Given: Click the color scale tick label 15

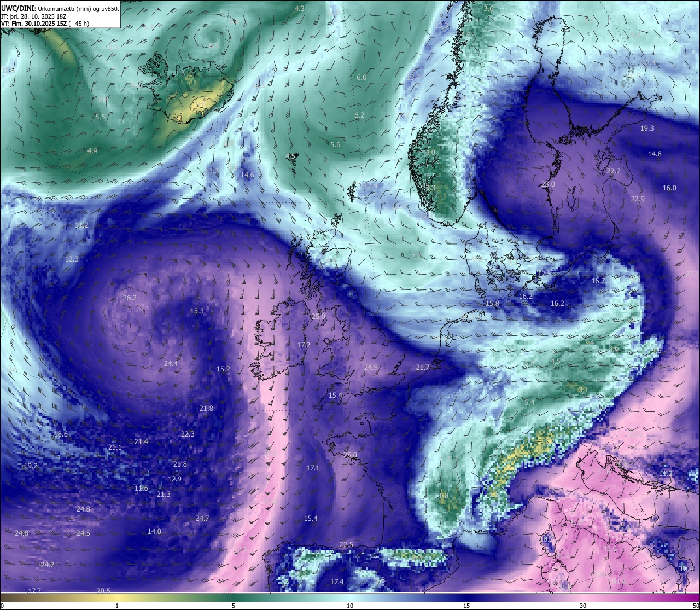Looking at the screenshot, I should (466, 606).
